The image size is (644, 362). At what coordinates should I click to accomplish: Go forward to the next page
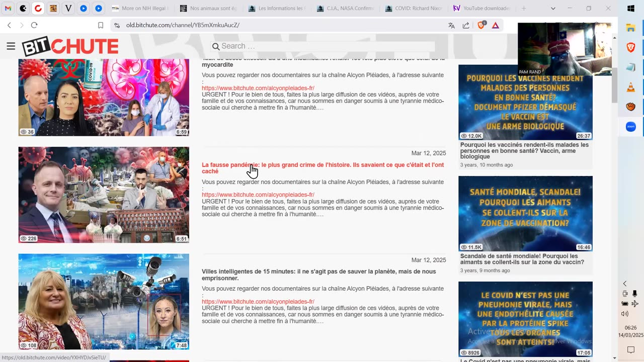[22, 25]
